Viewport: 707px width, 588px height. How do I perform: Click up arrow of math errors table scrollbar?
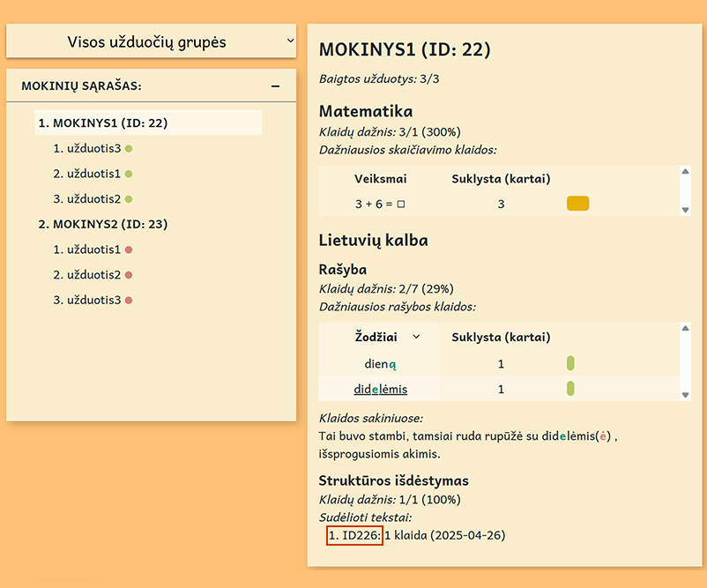click(x=685, y=171)
